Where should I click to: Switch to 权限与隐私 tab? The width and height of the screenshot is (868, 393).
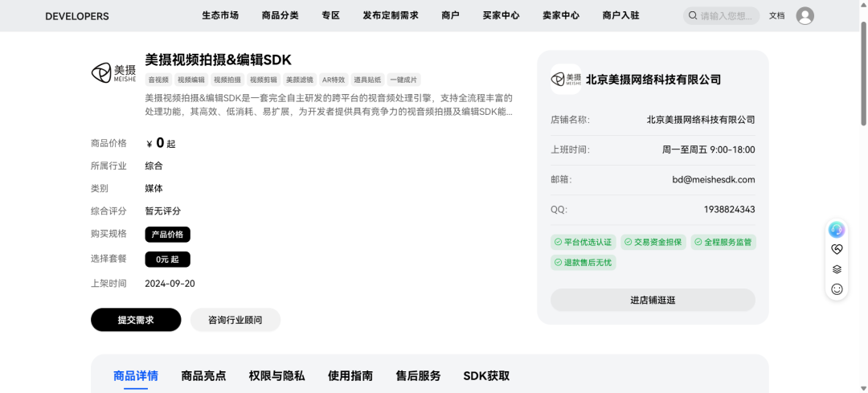click(276, 376)
